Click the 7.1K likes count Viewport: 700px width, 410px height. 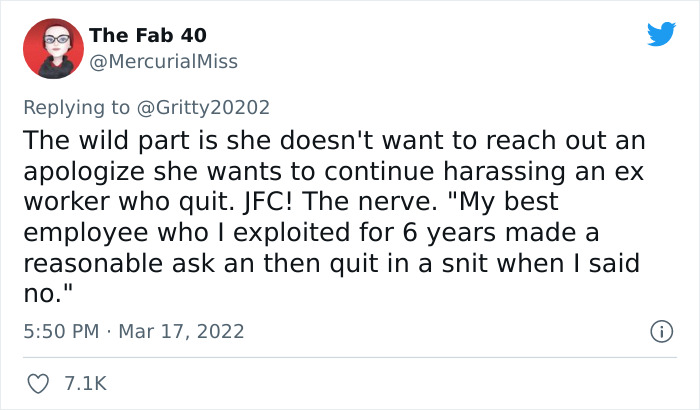pos(85,384)
